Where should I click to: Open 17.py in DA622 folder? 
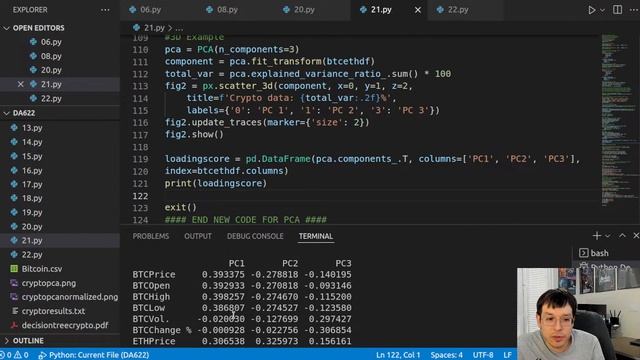point(32,184)
